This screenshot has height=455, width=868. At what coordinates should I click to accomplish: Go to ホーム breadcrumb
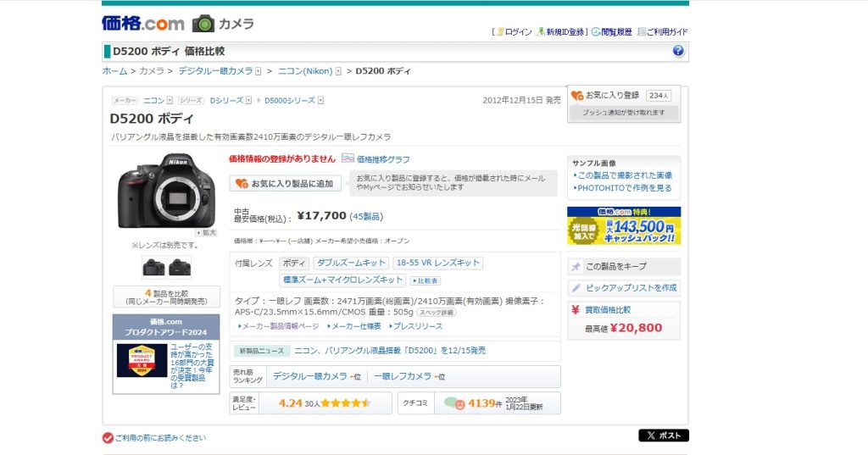[114, 71]
